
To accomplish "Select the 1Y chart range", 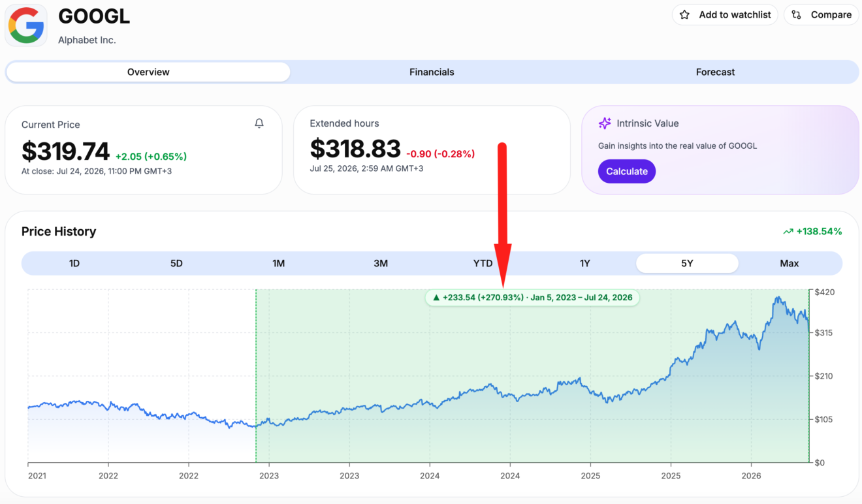I will click(585, 263).
